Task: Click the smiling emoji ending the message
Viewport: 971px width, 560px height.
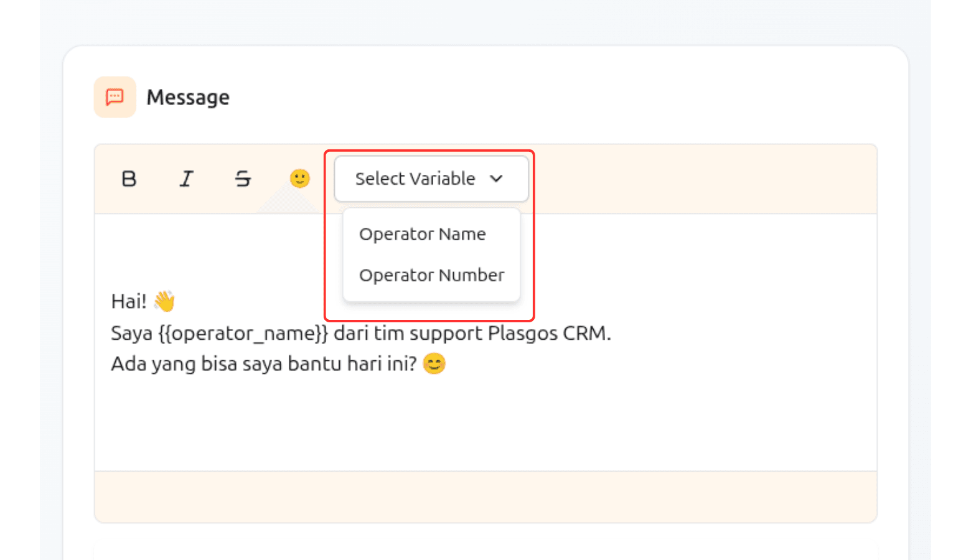Action: pyautogui.click(x=434, y=363)
